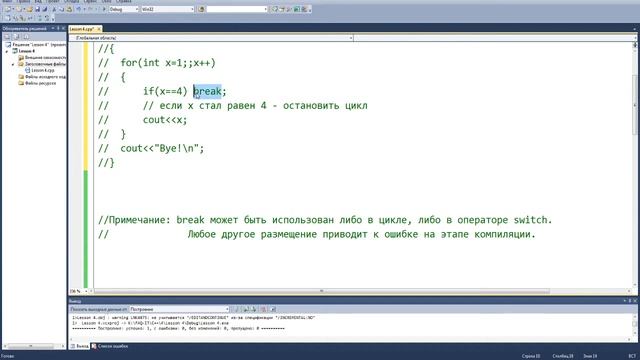
Task: Select the solution 'Lesson 4' root node
Action: 36,45
